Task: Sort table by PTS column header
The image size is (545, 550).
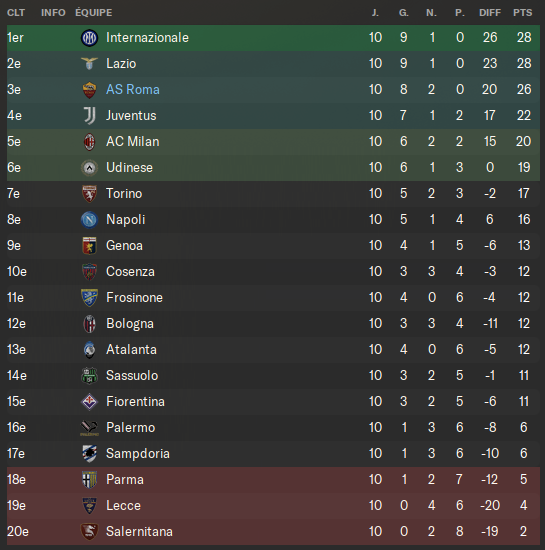Action: 523,13
